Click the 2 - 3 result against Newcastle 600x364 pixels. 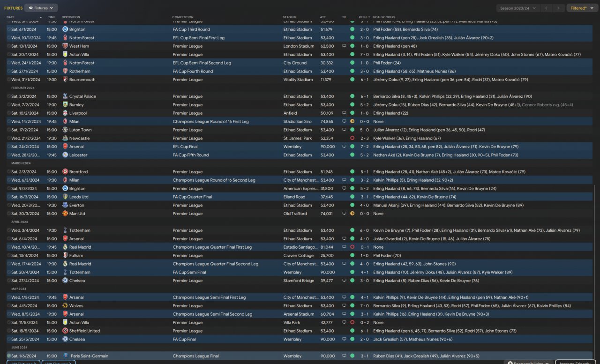[x=364, y=138]
